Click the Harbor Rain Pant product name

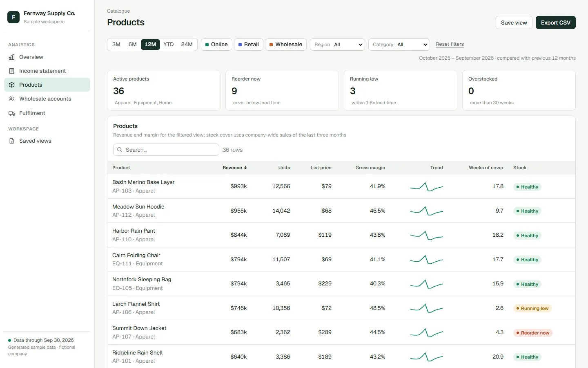(134, 231)
